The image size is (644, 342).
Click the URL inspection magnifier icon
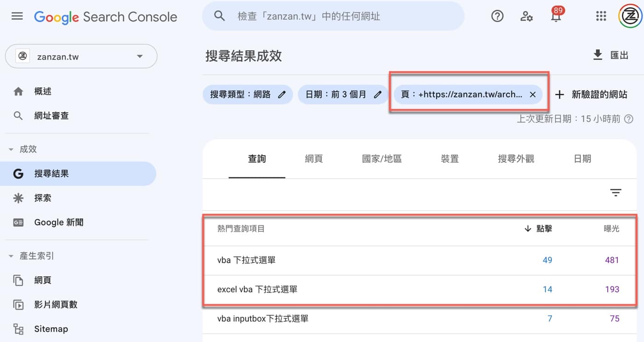[x=18, y=116]
